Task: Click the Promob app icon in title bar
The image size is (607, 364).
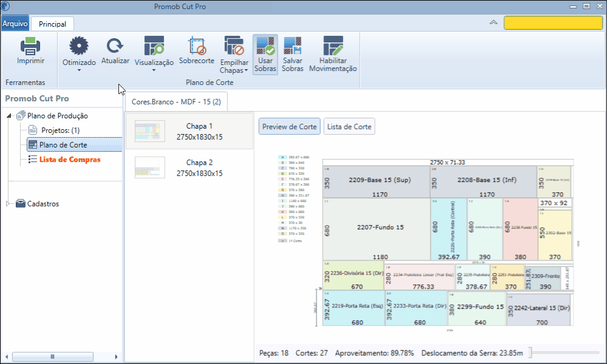Action: point(5,6)
